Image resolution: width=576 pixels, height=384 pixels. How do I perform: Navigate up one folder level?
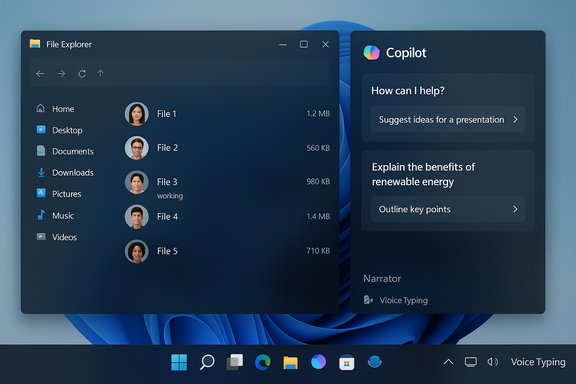[x=100, y=73]
